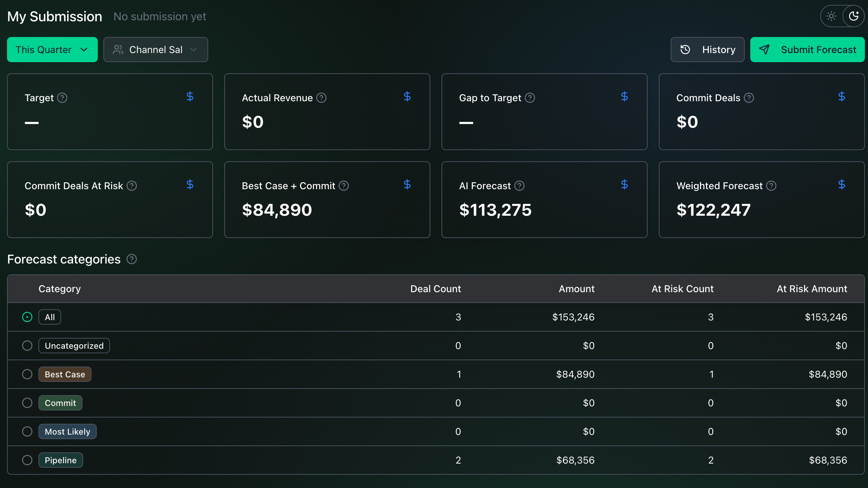The width and height of the screenshot is (868, 488).
Task: Sort by At Risk Amount column header
Action: pyautogui.click(x=812, y=289)
